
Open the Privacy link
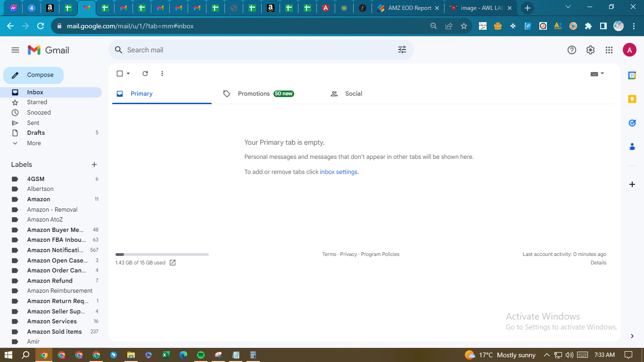point(348,254)
